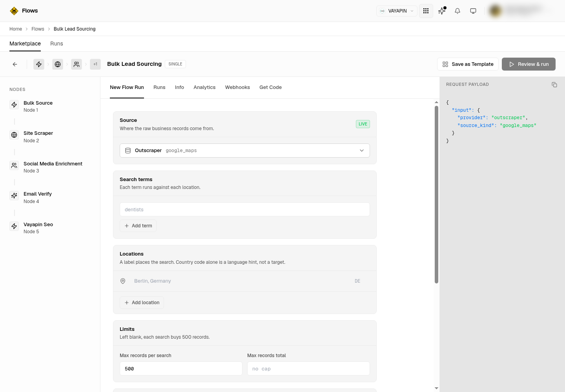
Task: Open the AI sparkle assistant icon
Action: (x=442, y=11)
